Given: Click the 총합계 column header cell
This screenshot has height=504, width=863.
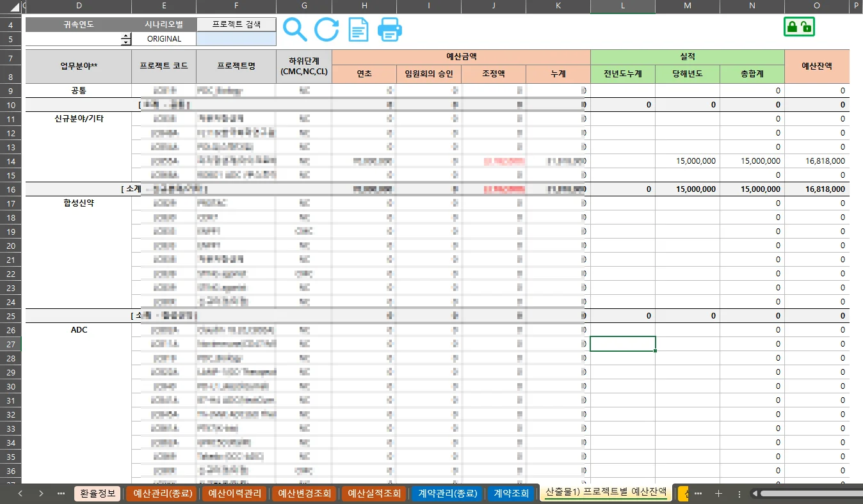Looking at the screenshot, I should coord(752,74).
